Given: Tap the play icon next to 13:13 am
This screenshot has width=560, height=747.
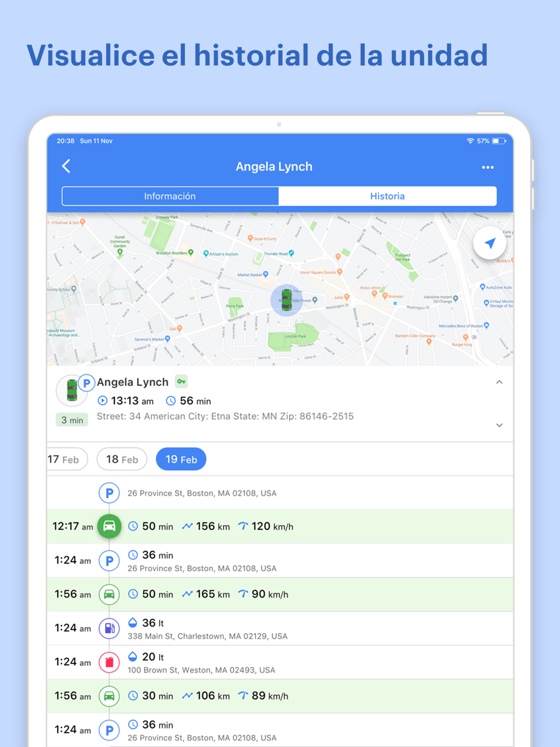Looking at the screenshot, I should click(102, 401).
